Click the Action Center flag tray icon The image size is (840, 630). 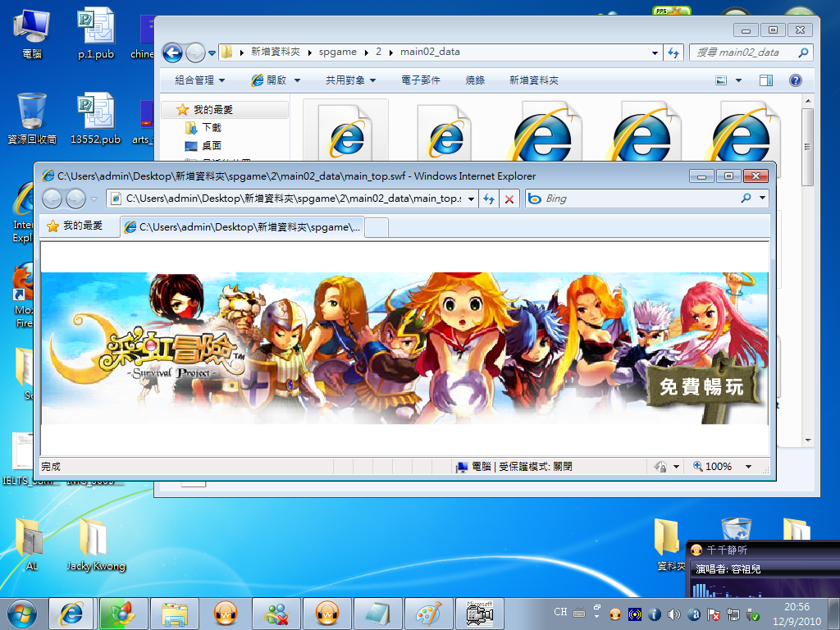[714, 614]
